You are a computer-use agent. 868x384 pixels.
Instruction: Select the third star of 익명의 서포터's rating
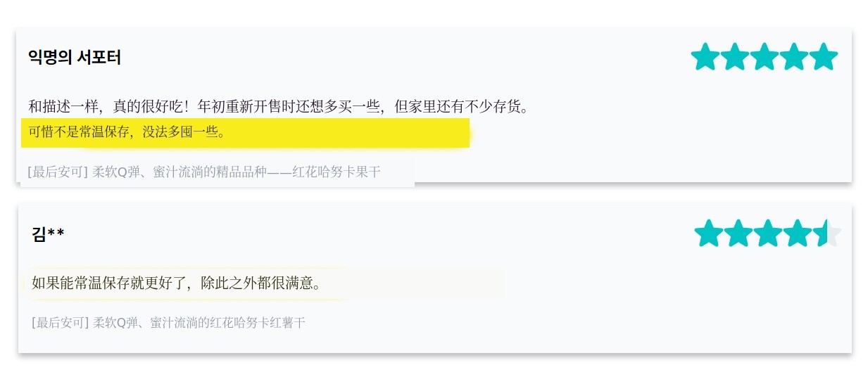pos(765,57)
